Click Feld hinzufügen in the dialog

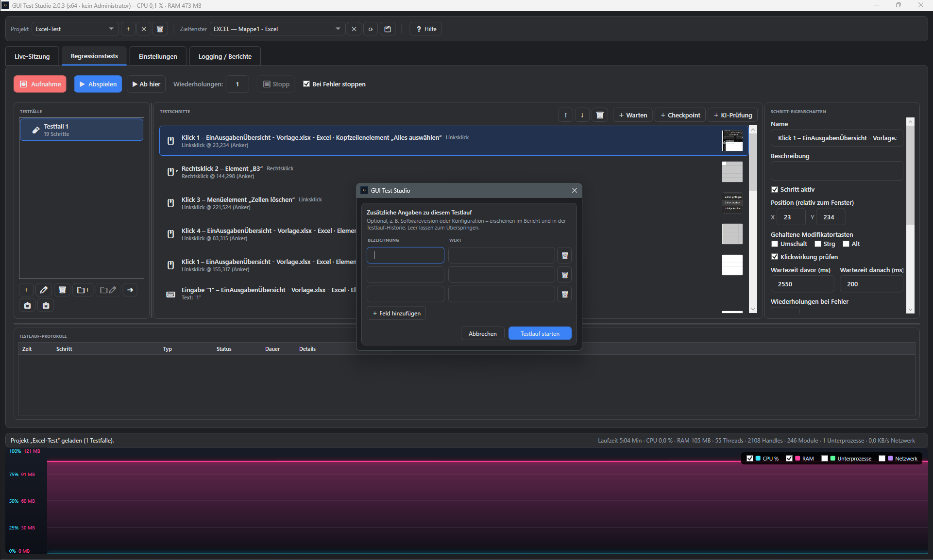pyautogui.click(x=396, y=313)
